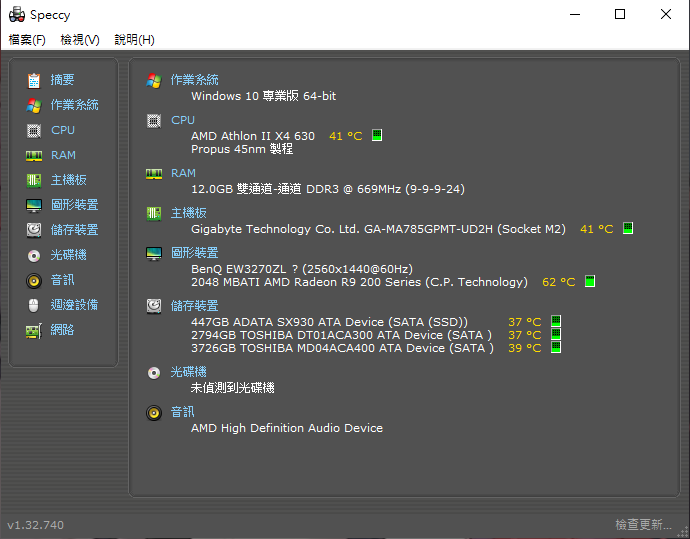Click the BenQ EW3270ZL monitor line
The image size is (690, 539).
point(302,269)
